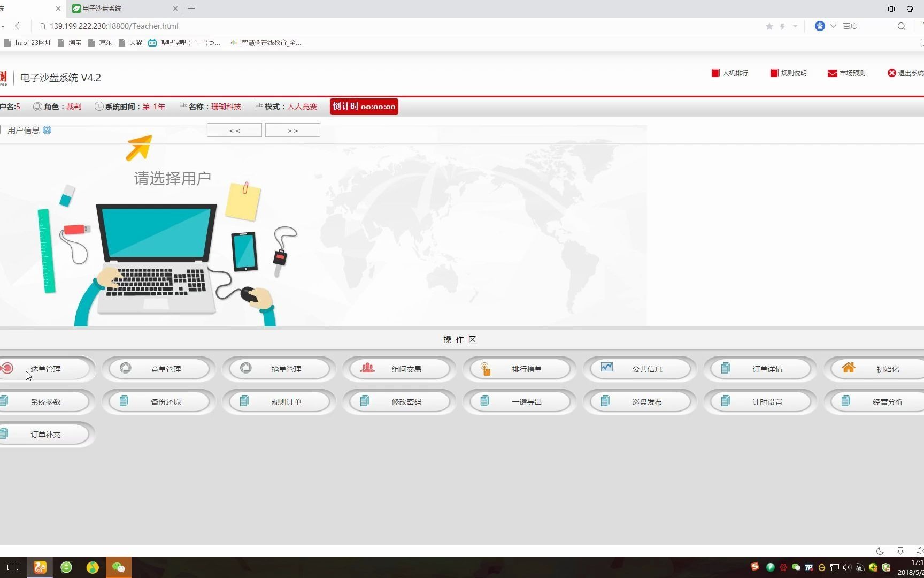Screen dimensions: 924x578
Task: Open 天猫 bookmark
Action: point(130,43)
